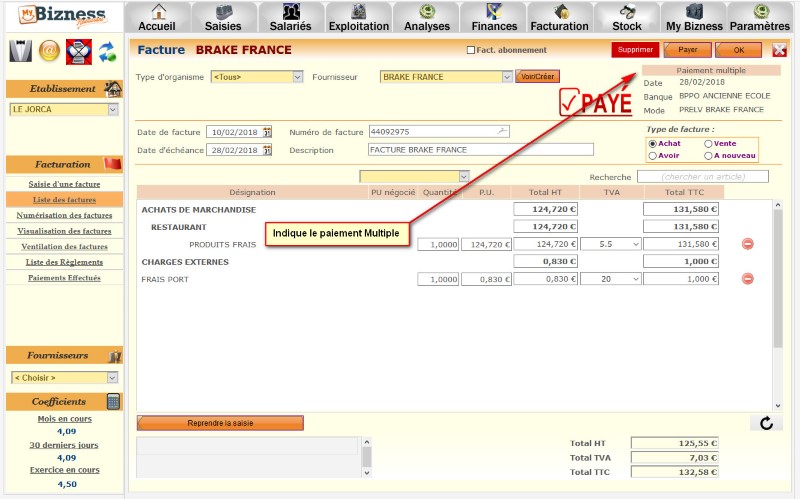800x499 pixels.
Task: Remove the FRAIS PORT line
Action: [x=747, y=279]
